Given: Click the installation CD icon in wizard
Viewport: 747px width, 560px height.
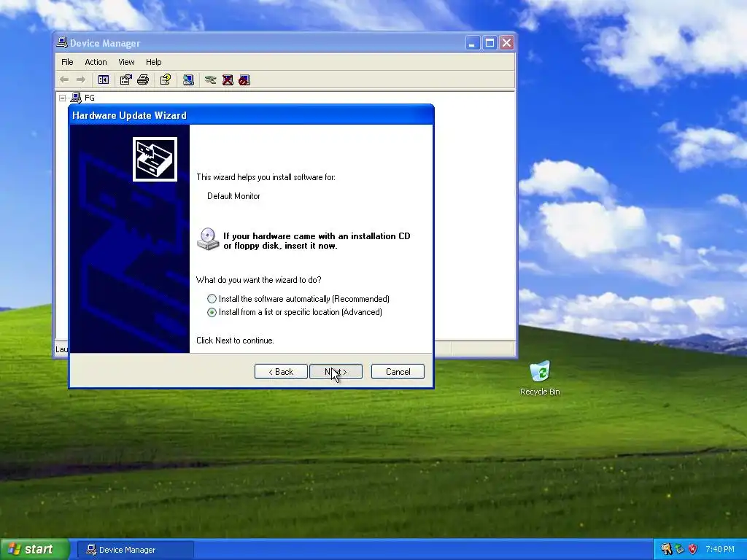Looking at the screenshot, I should (208, 239).
